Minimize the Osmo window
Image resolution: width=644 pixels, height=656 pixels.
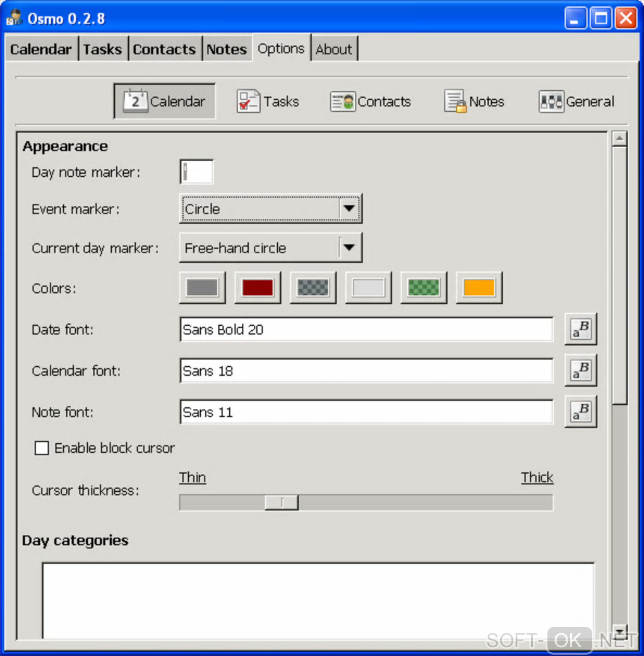(575, 18)
